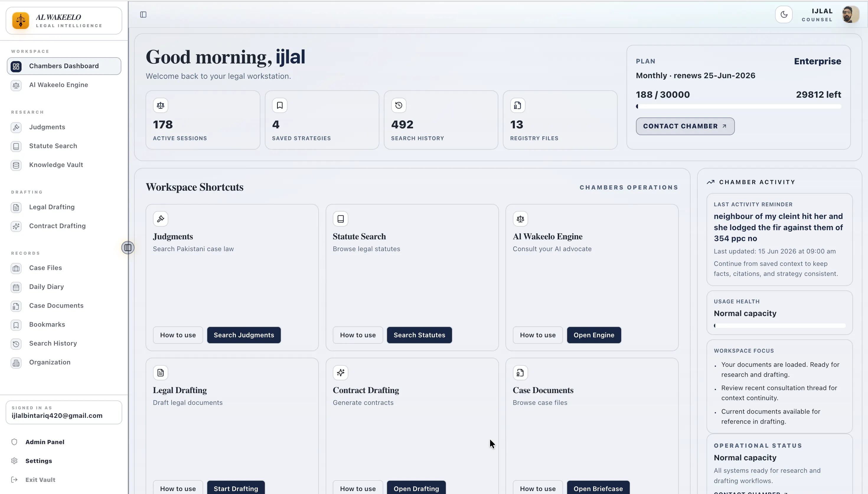Open the 178 Active Sessions card

coord(203,120)
